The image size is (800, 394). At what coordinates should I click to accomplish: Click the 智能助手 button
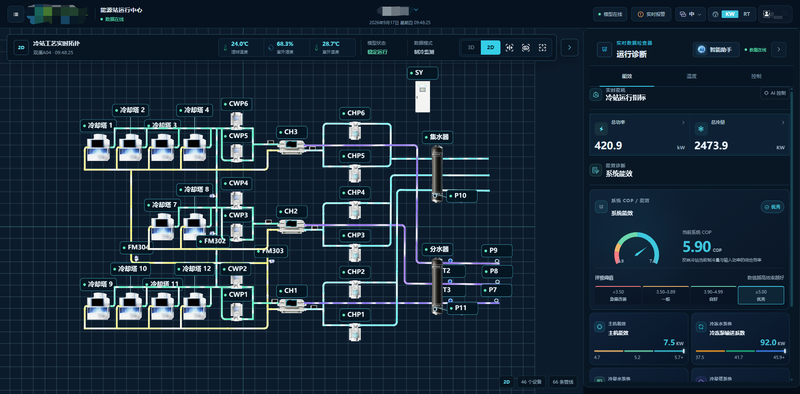pos(716,50)
